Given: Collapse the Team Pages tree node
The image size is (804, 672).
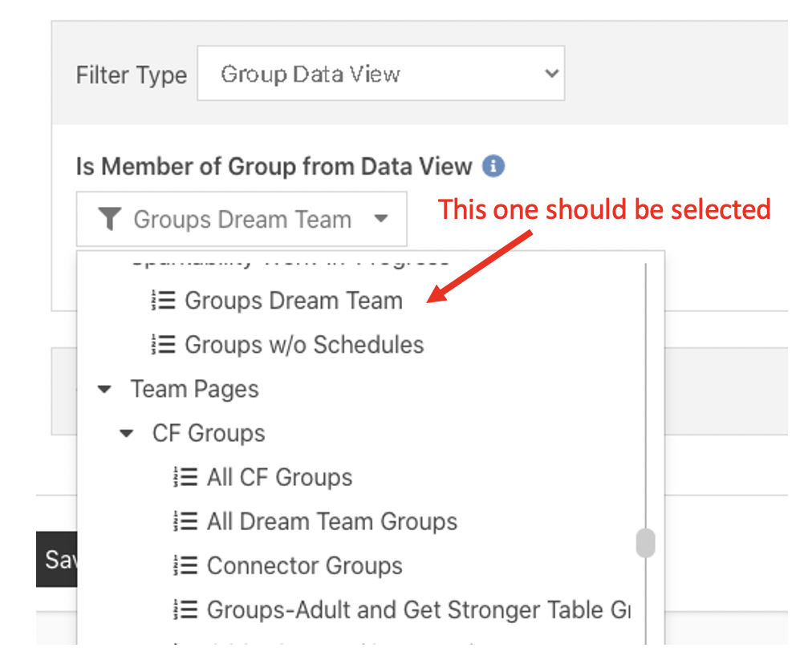Looking at the screenshot, I should tap(104, 388).
